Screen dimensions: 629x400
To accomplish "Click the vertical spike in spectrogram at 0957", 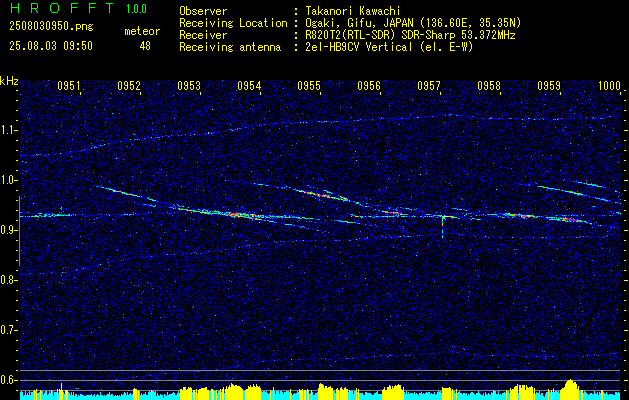I will click(442, 227).
